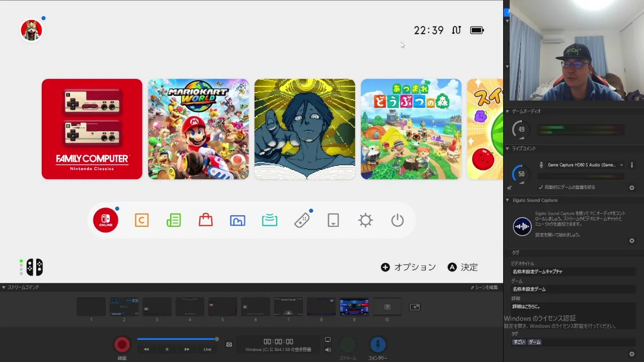
Task: Open the Nintendo Switch Online icon
Action: (x=106, y=220)
